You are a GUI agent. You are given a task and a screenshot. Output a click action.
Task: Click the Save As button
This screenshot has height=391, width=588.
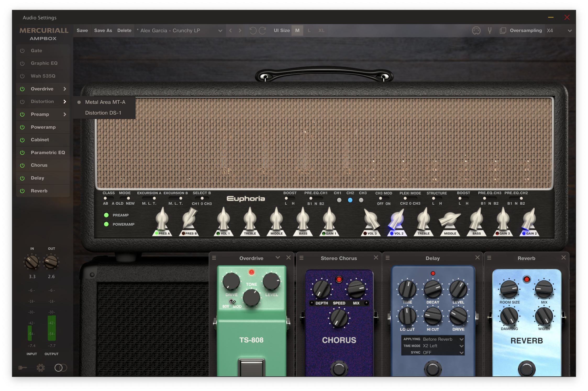point(103,31)
